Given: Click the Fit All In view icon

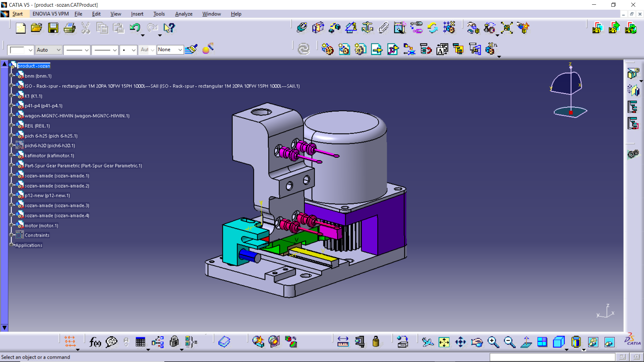Looking at the screenshot, I should click(x=444, y=342).
